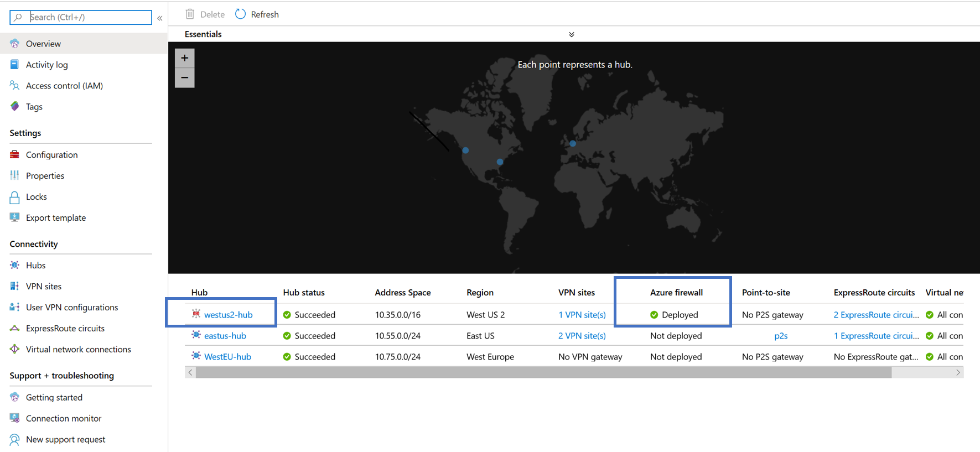980x452 pixels.
Task: Click the Overview globe icon in sidebar
Action: click(15, 43)
